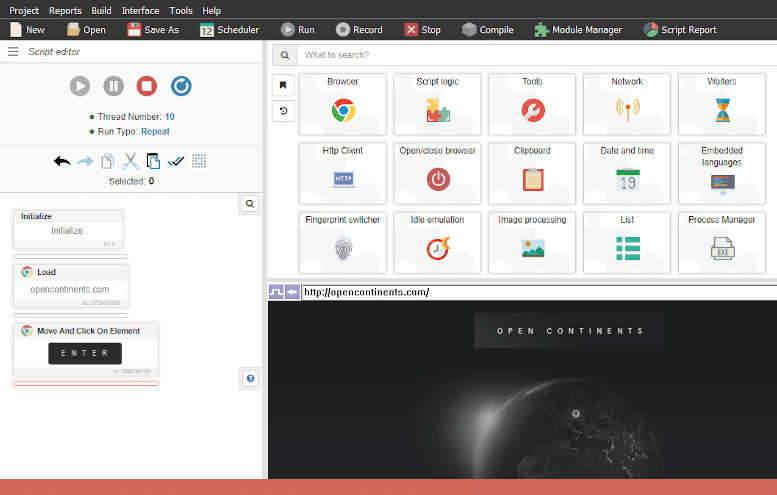Open the Date and time module
The height and width of the screenshot is (495, 777).
pyautogui.click(x=627, y=173)
